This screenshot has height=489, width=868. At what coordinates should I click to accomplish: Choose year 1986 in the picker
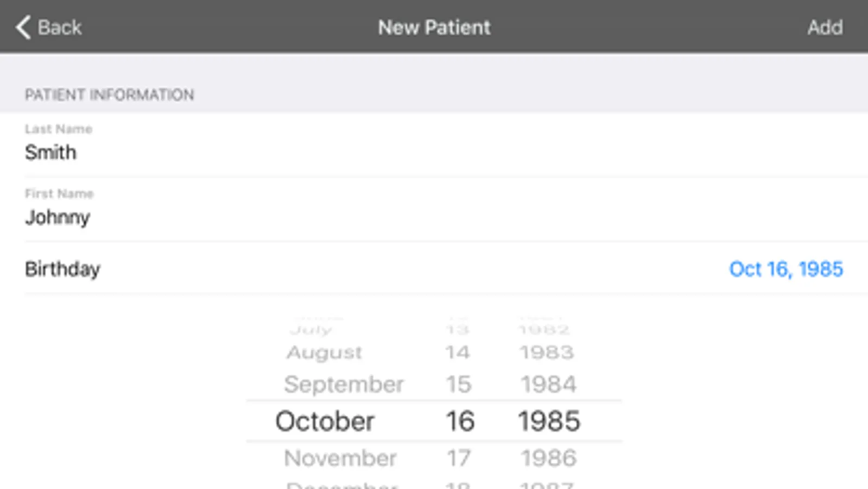click(548, 458)
